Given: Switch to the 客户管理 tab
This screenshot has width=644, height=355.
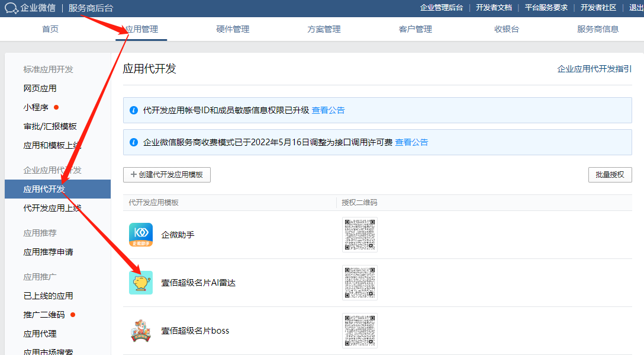Looking at the screenshot, I should coord(416,29).
